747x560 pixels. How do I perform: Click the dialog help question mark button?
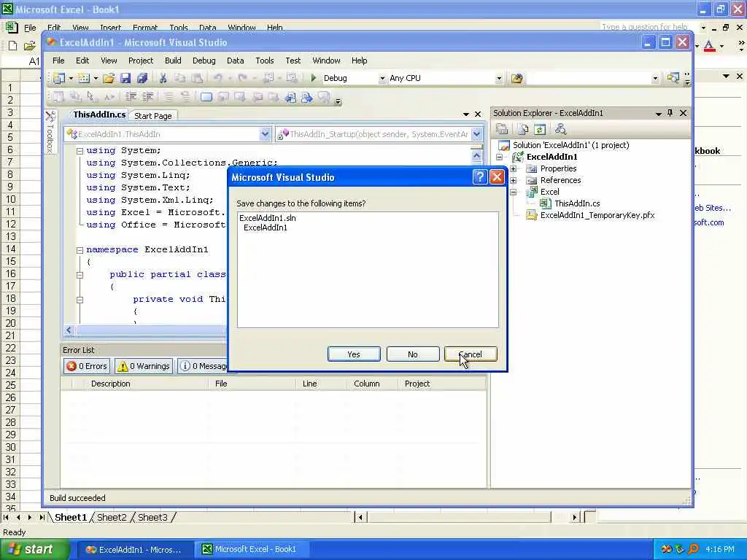(480, 177)
